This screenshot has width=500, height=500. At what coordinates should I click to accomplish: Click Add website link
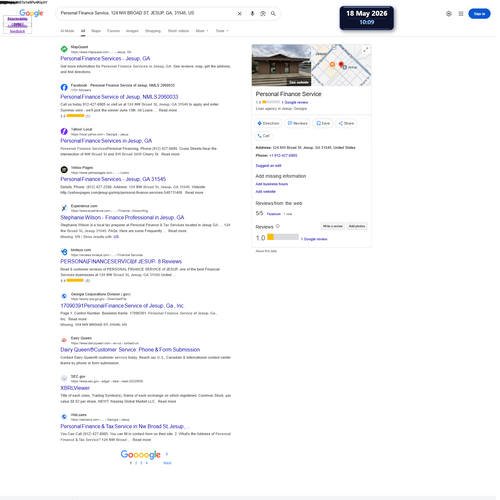pyautogui.click(x=265, y=192)
